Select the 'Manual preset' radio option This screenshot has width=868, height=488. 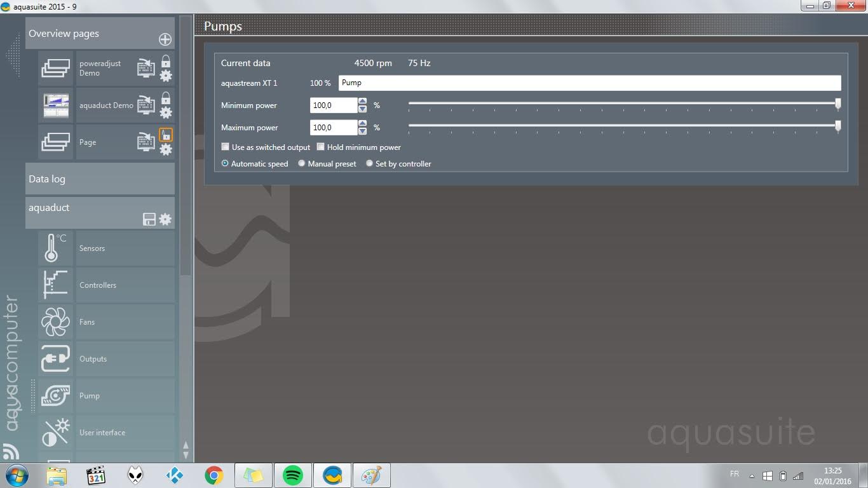point(302,163)
